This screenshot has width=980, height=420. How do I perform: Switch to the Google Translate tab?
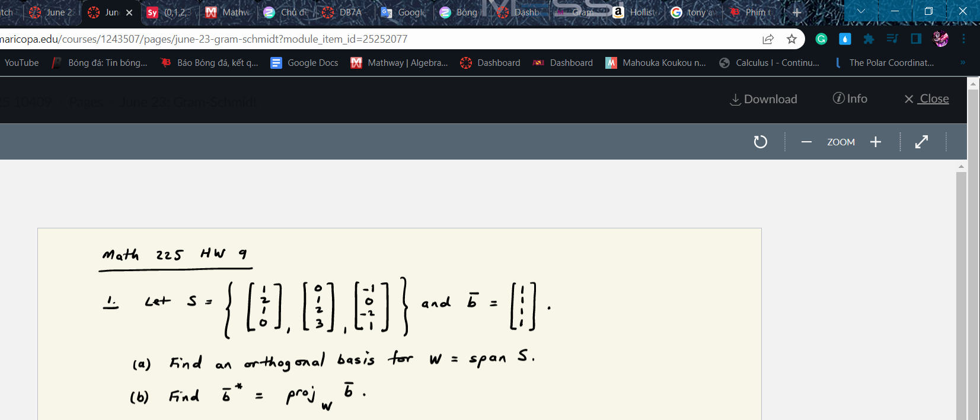[404, 12]
